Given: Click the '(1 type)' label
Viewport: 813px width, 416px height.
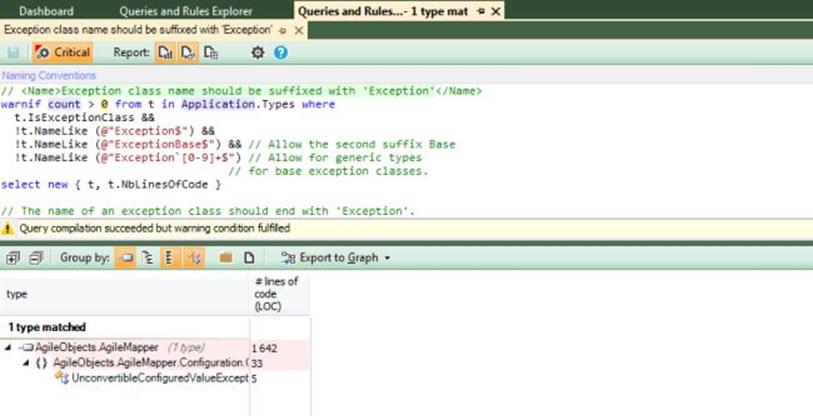Looking at the screenshot, I should click(x=186, y=348).
